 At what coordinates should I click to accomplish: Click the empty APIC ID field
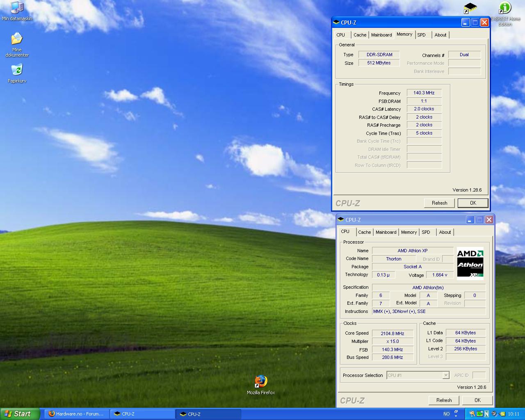[479, 375]
